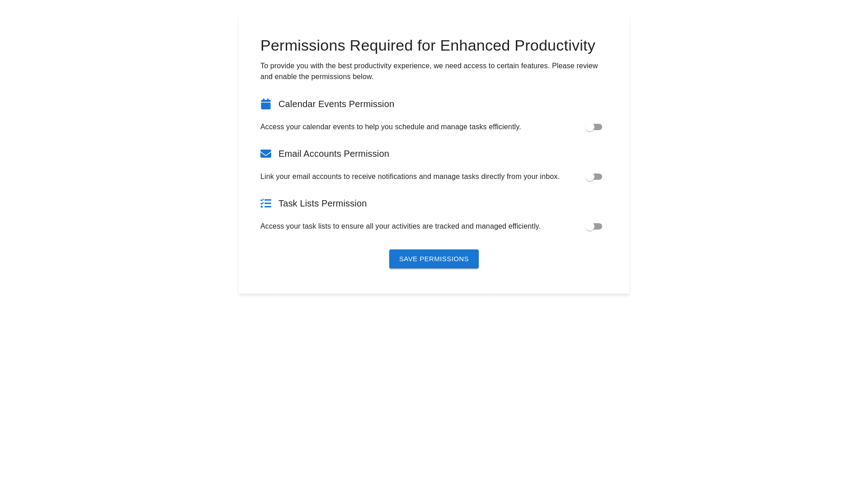Click the task list checklist icon

click(x=266, y=203)
